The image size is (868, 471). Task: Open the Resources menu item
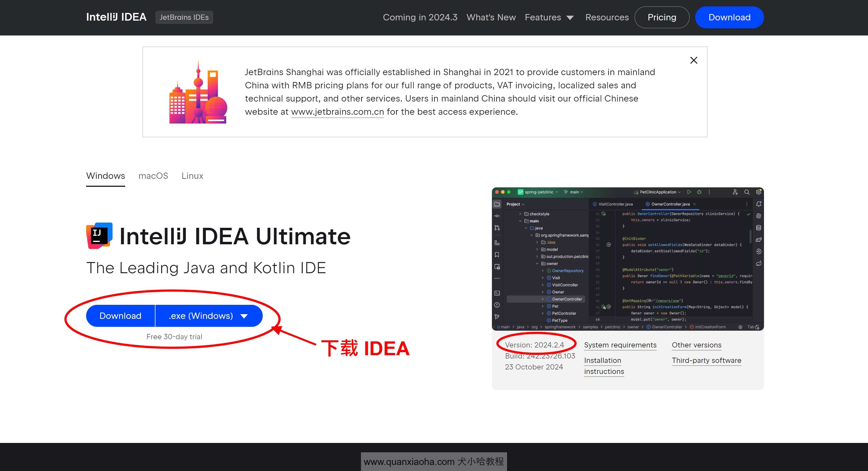(607, 17)
